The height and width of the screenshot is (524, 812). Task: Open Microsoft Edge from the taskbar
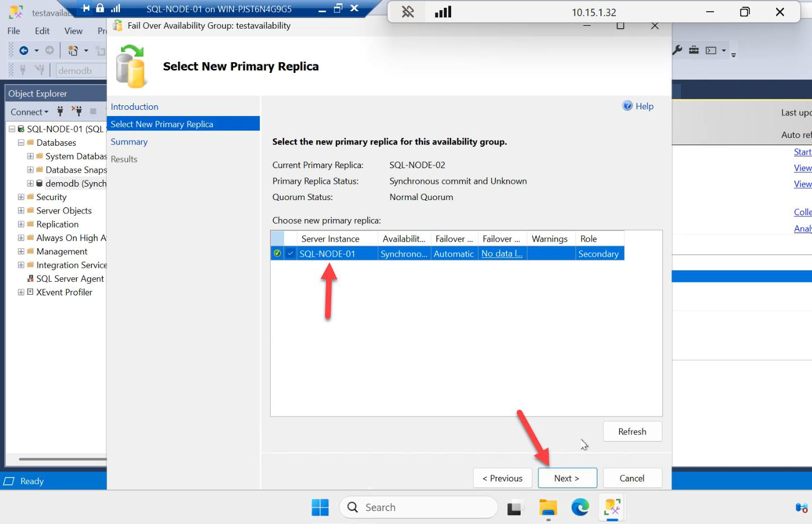(x=580, y=507)
